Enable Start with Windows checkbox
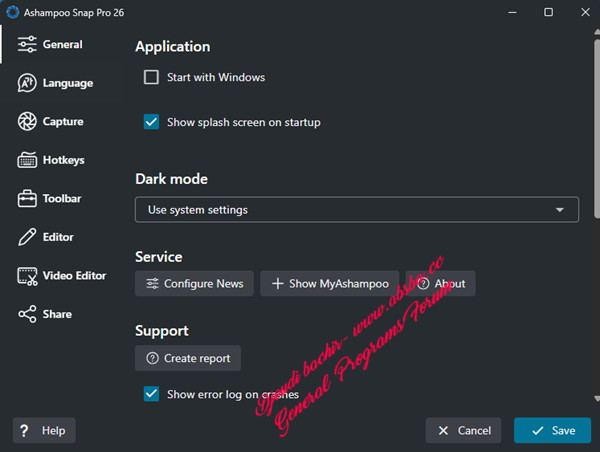 point(151,77)
